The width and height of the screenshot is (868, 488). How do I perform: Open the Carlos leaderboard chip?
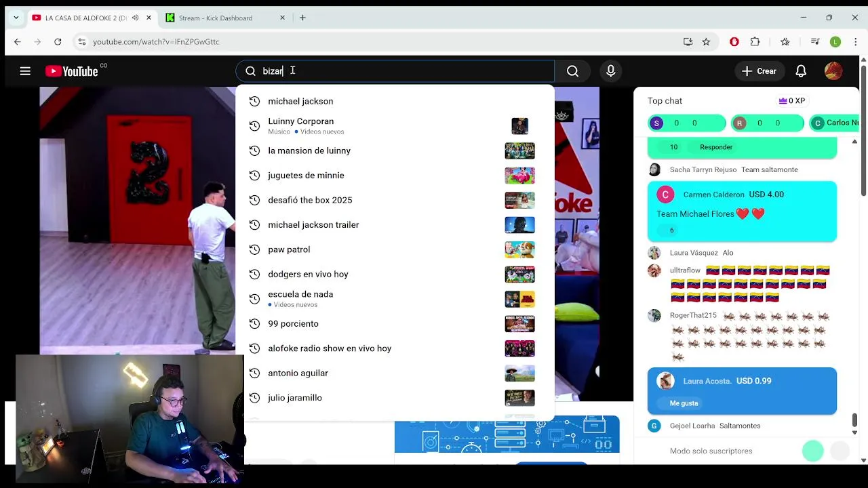pyautogui.click(x=835, y=123)
